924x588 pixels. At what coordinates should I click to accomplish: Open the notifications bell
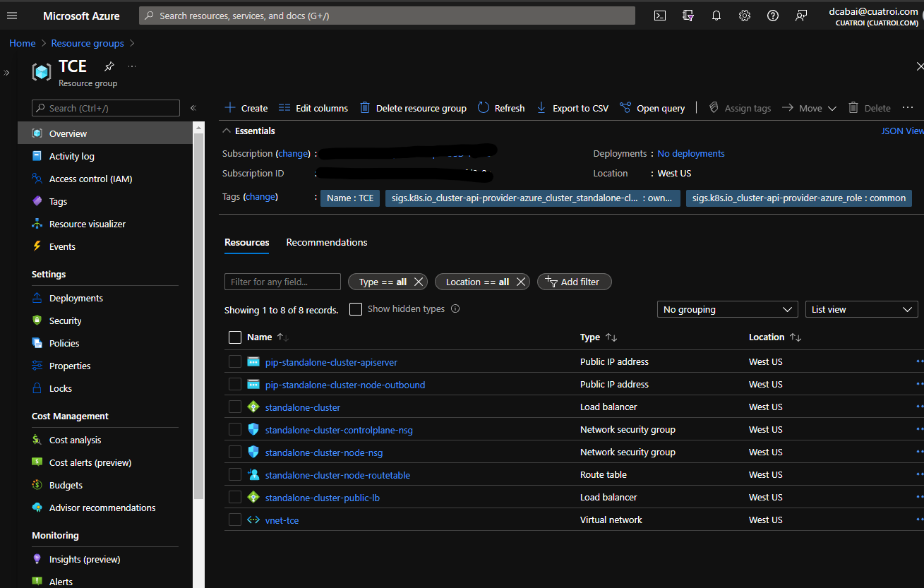716,16
